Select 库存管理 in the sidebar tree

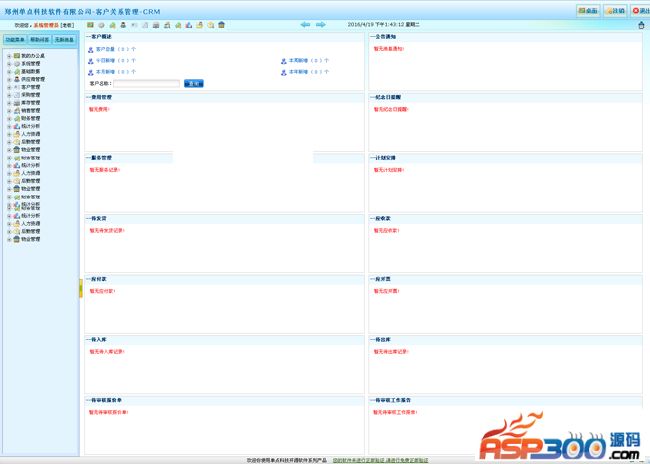point(30,102)
